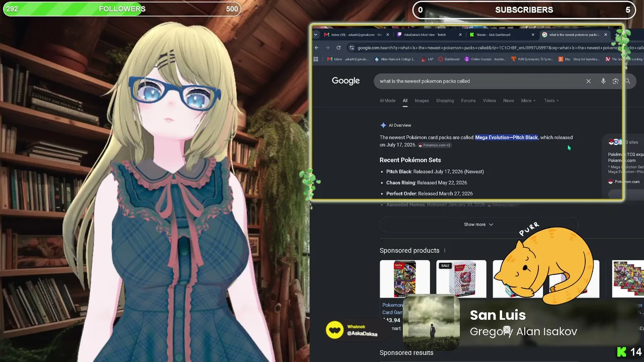Switch to AskaDaksa's Mod View Twitch tab
Viewport: 644px width, 362px height.
[425, 35]
